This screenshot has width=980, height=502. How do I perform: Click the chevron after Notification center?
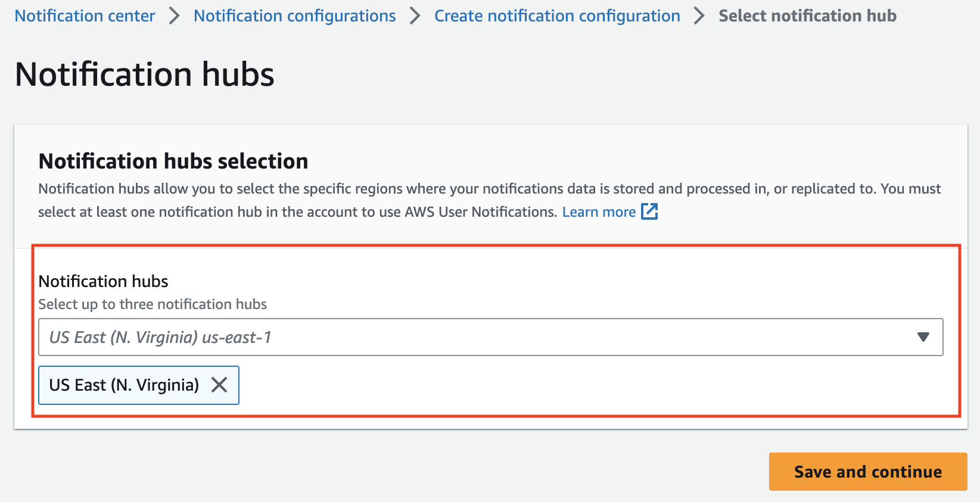point(174,16)
